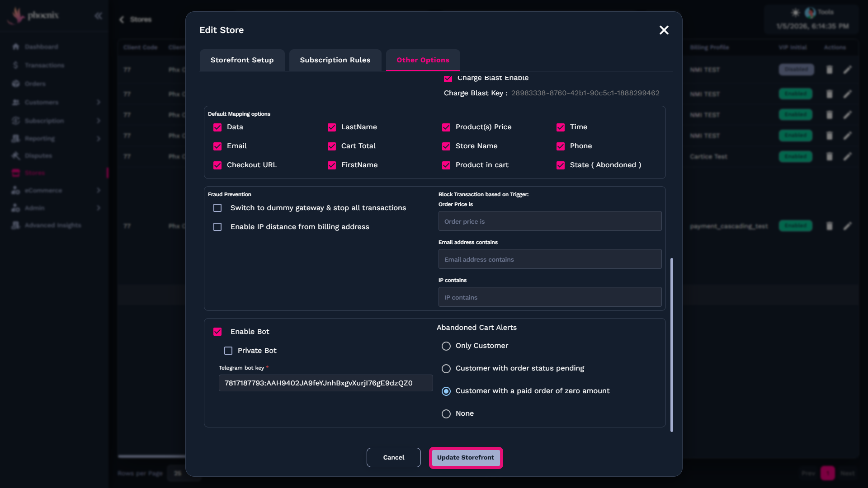The width and height of the screenshot is (868, 488).
Task: Uncheck the Checkout URL mapping option
Action: click(x=217, y=165)
